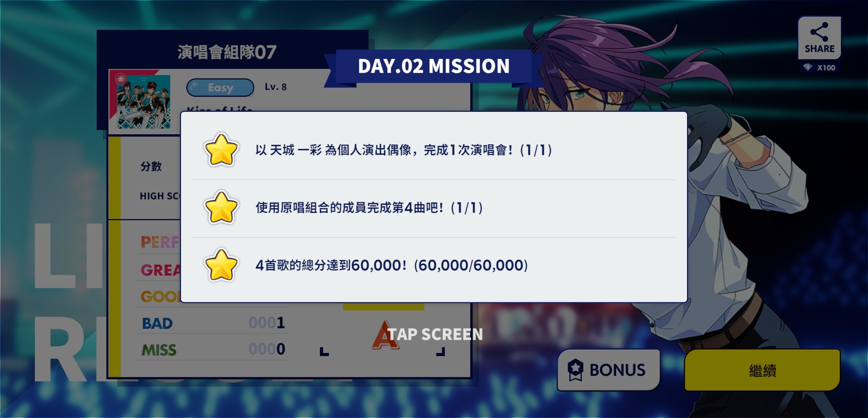The width and height of the screenshot is (868, 418).
Task: Click the Lv. 8 level label
Action: click(x=275, y=87)
